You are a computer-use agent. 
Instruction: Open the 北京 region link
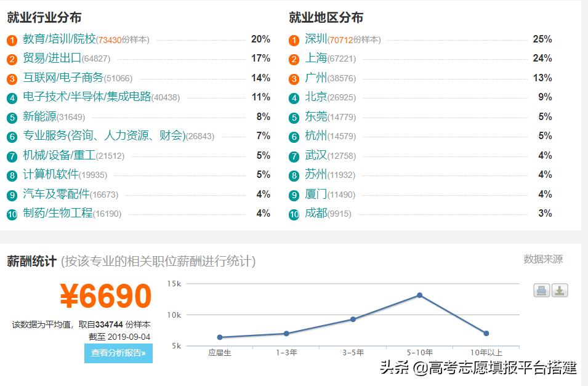pyautogui.click(x=316, y=97)
